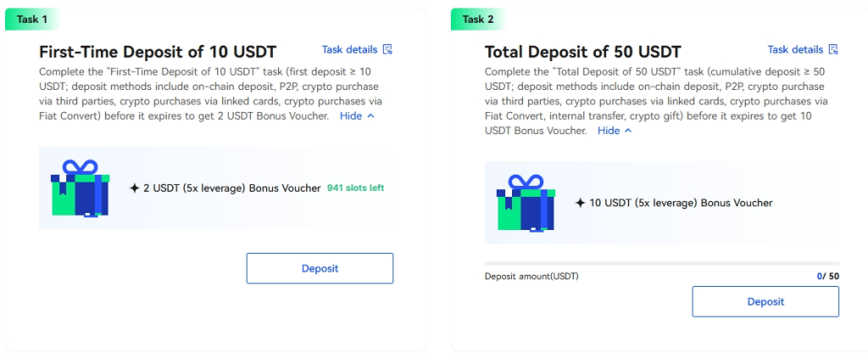Collapse Task 1 description with Hide
This screenshot has width=868, height=359.
point(357,116)
